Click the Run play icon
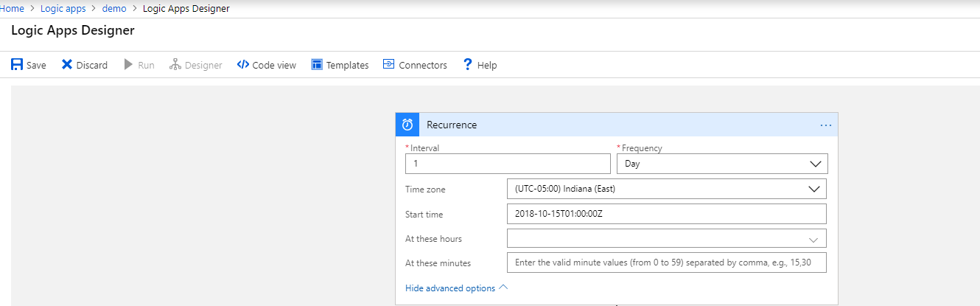 (128, 65)
